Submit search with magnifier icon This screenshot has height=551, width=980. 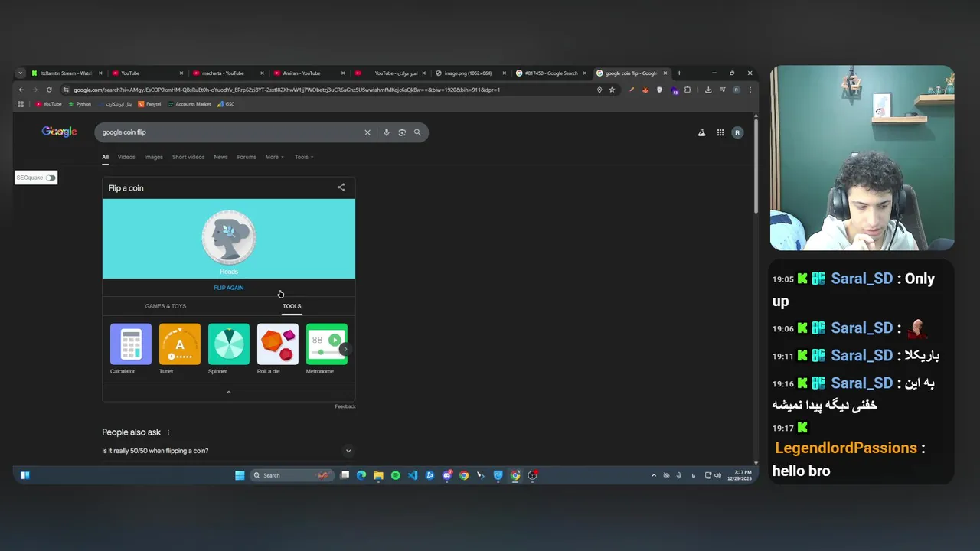(417, 132)
